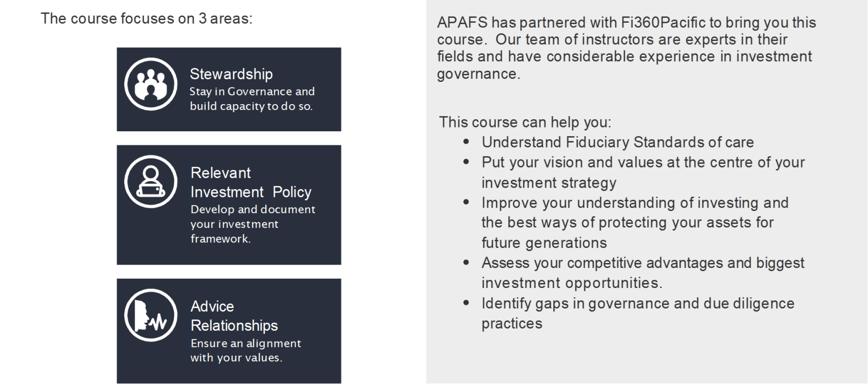The image size is (868, 385).
Task: Select the Stewardship heading
Action: [231, 74]
